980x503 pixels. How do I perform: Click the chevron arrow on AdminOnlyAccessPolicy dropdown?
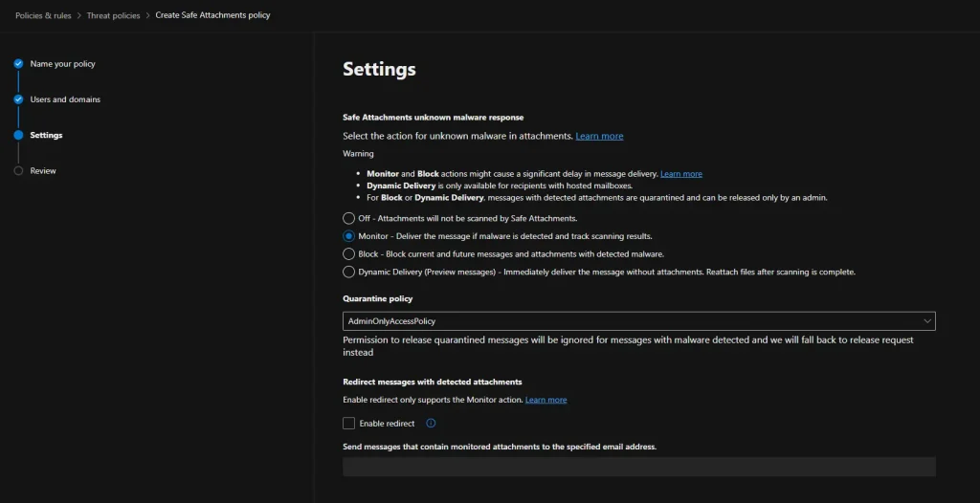click(926, 321)
